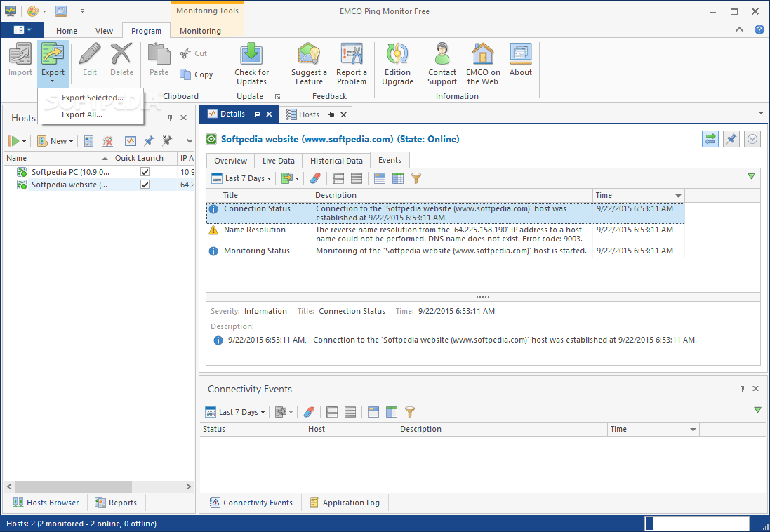This screenshot has height=532, width=770.
Task: Close the Hosts panel
Action: pyautogui.click(x=183, y=118)
